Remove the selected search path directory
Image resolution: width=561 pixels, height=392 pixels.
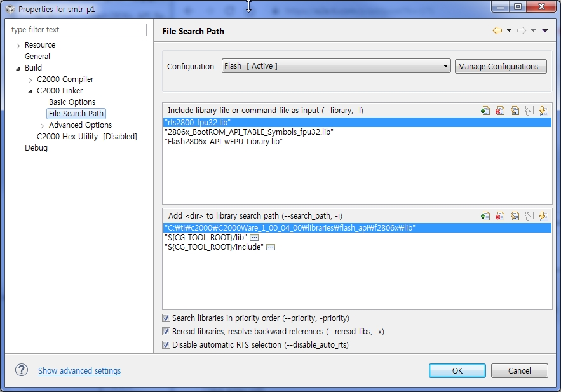pos(499,215)
